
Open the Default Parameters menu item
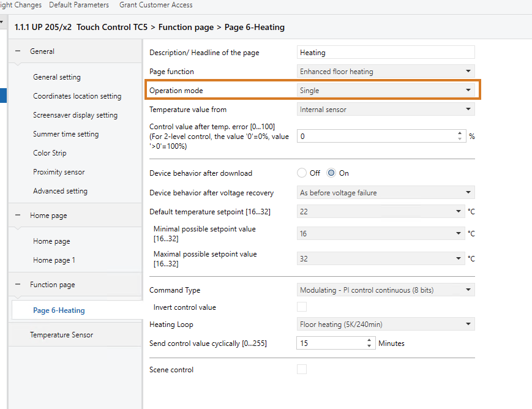(x=79, y=5)
